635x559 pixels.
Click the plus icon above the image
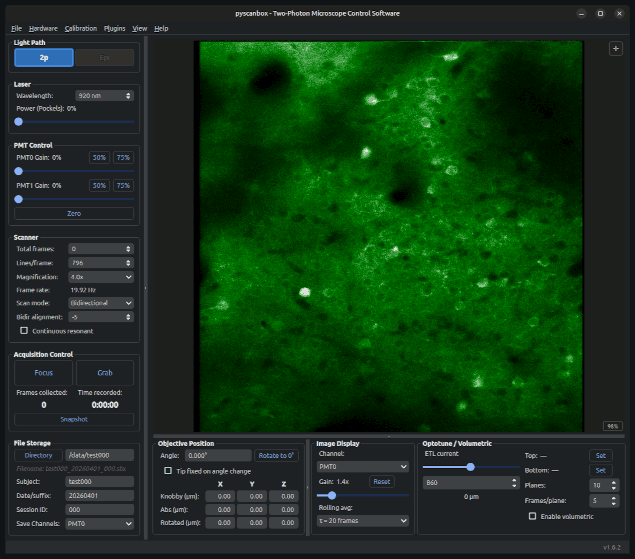[x=616, y=48]
